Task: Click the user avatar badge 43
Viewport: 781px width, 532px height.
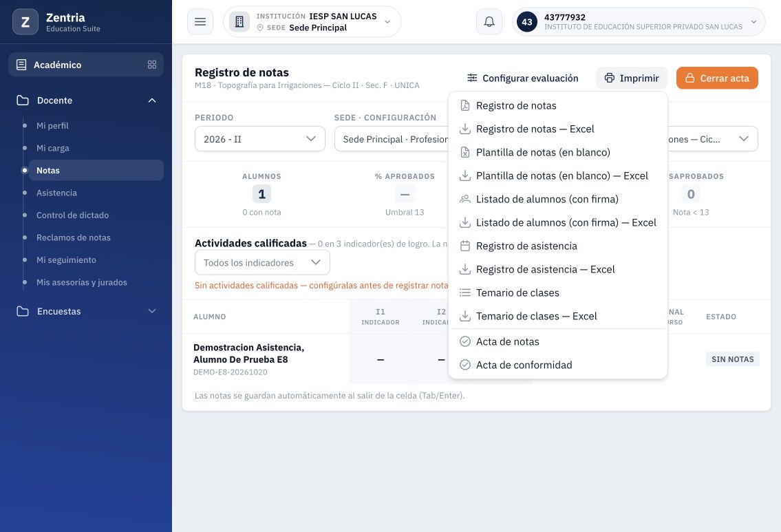Action: (527, 22)
